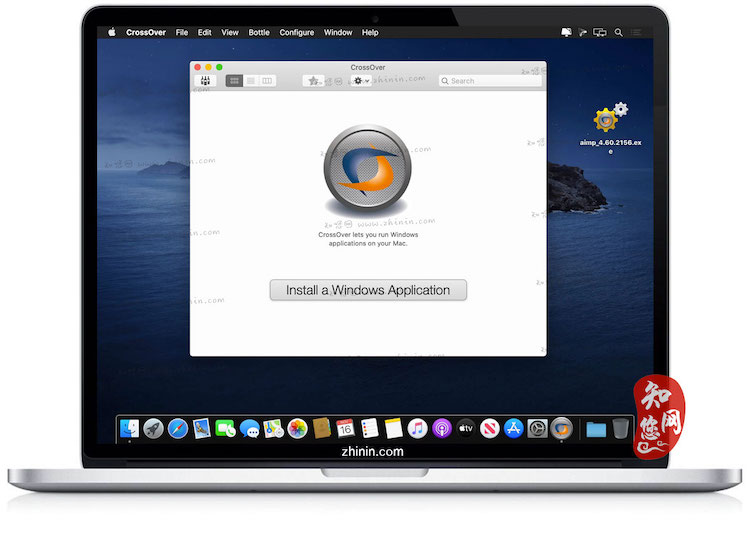Open Notification Center list icon
752x534 pixels.
coord(636,32)
